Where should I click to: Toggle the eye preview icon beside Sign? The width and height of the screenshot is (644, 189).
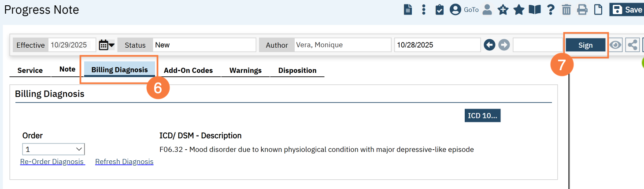[615, 45]
